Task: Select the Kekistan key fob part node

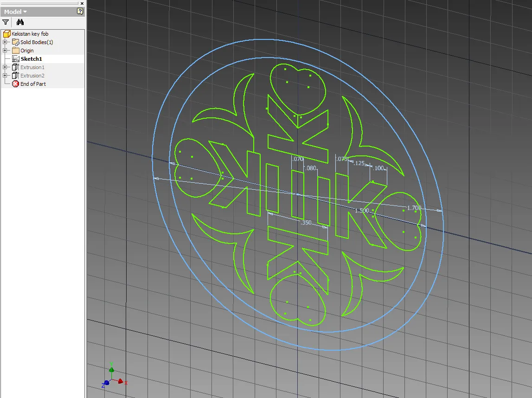Action: 30,34
